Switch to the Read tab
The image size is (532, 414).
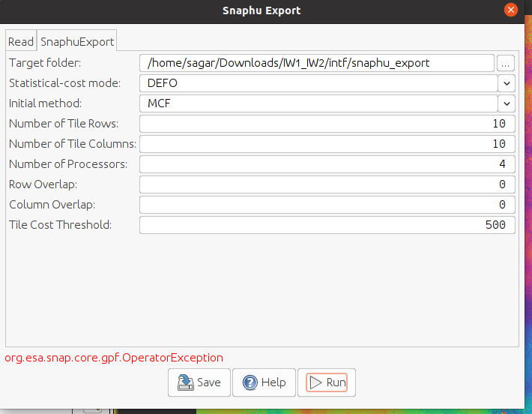(21, 42)
